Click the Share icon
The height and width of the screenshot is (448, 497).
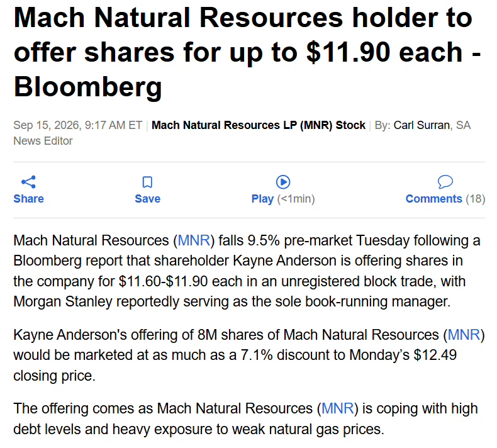point(28,182)
